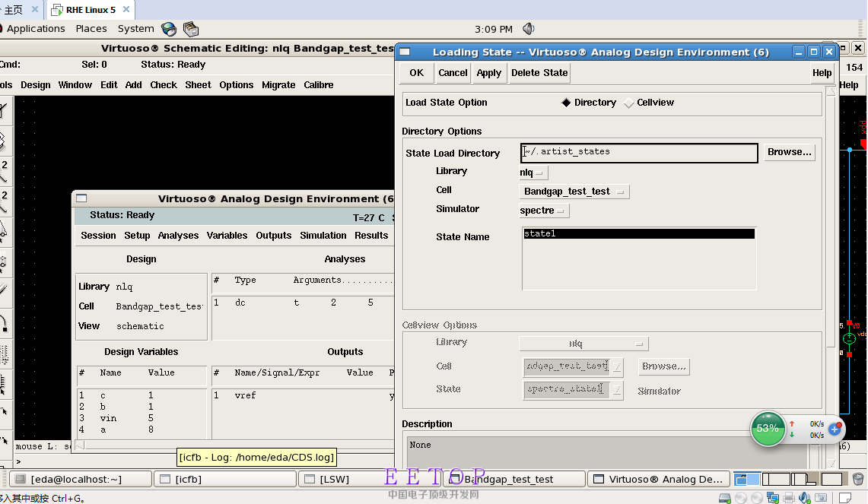
Task: Select state1 in State Name list
Action: pos(639,233)
